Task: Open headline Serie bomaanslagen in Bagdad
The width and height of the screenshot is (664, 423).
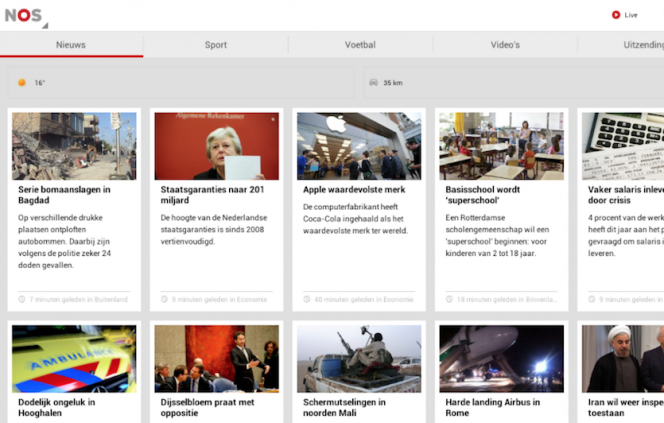Action: [64, 195]
